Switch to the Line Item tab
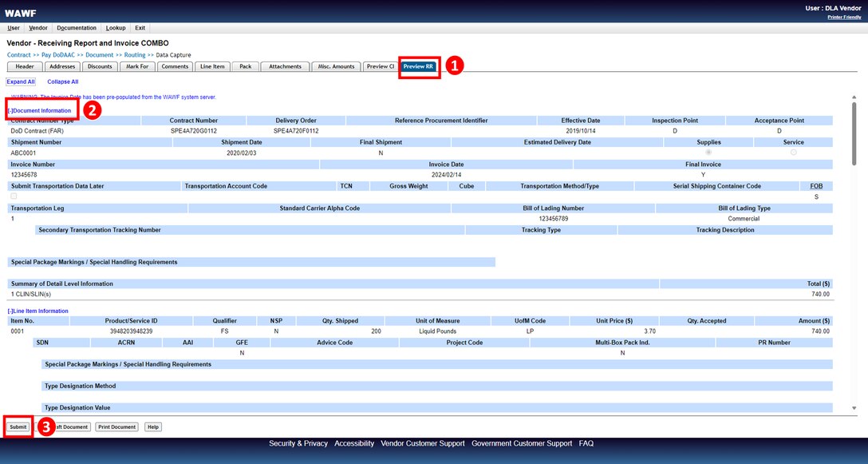 212,66
